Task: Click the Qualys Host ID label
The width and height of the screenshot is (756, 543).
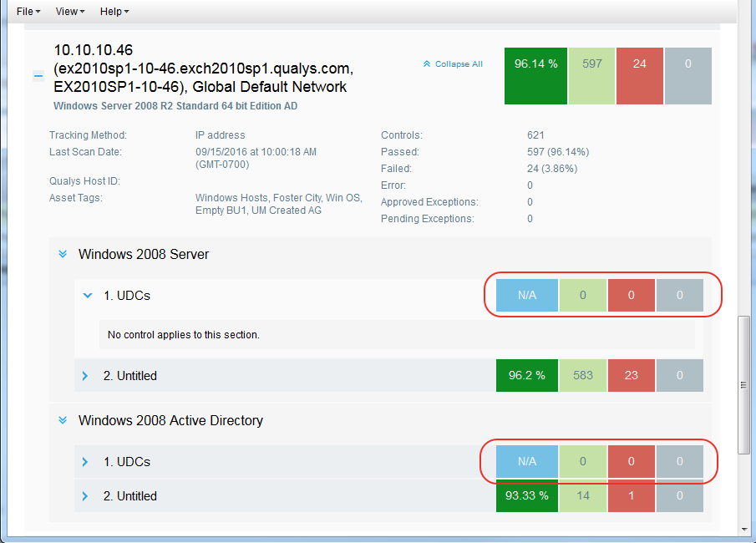Action: 84,181
